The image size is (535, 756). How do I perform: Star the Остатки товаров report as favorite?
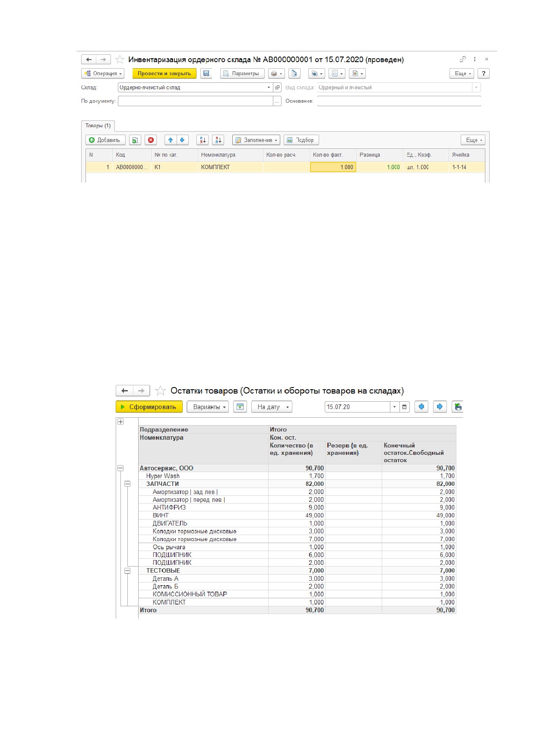(x=160, y=391)
